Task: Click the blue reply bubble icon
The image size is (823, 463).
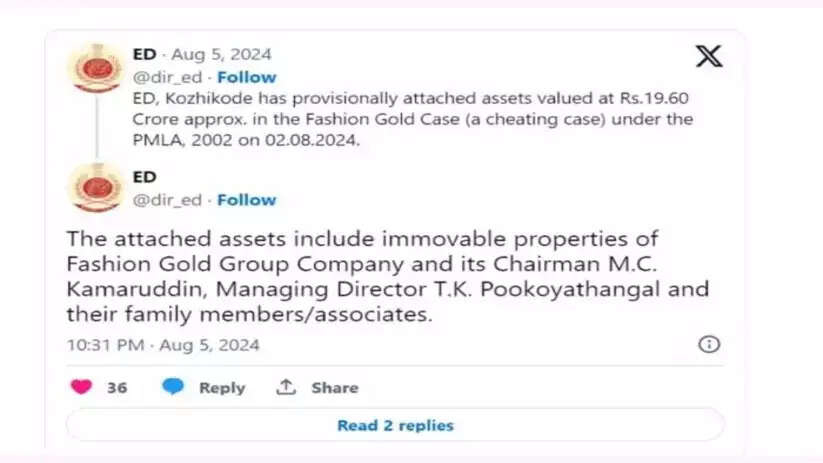Action: [x=173, y=387]
